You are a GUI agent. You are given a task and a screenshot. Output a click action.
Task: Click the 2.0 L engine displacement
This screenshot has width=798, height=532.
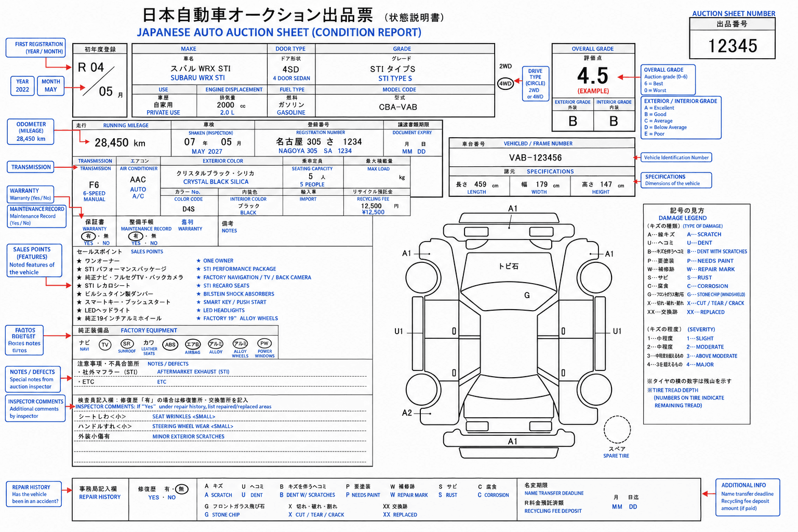click(227, 113)
